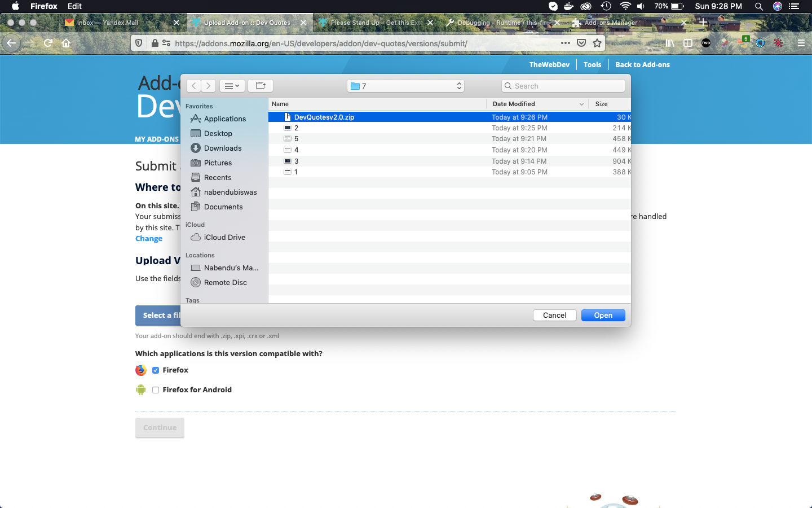Switch to Debugging Runtime tab
Viewport: 812px width, 508px height.
[502, 23]
